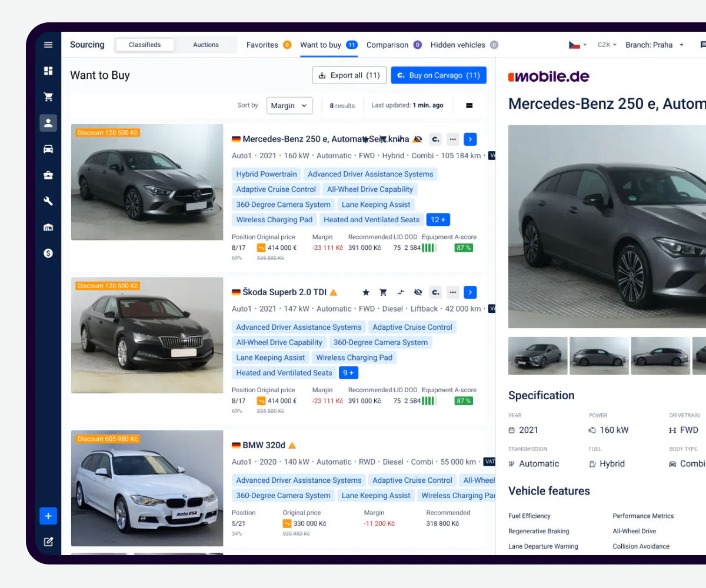Click 'Regenerative Braking' in Vehicle features
Image resolution: width=706 pixels, height=588 pixels.
(539, 531)
